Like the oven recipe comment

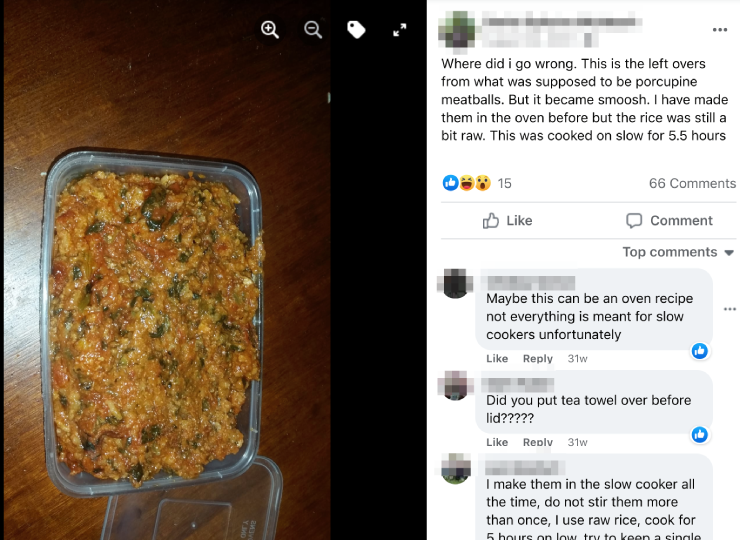click(497, 359)
